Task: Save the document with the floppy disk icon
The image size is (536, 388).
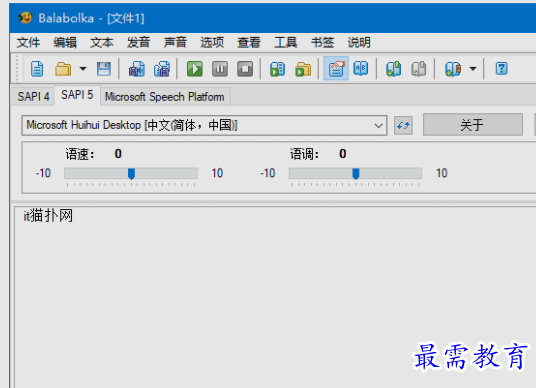Action: click(104, 69)
